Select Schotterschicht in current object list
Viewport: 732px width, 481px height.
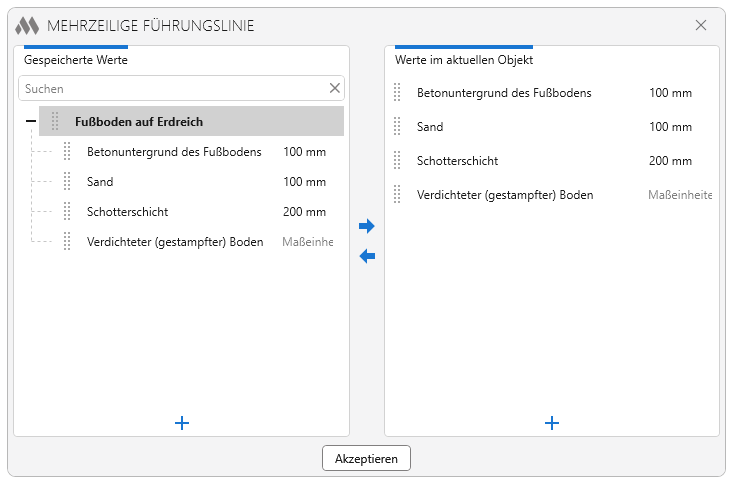pyautogui.click(x=458, y=161)
